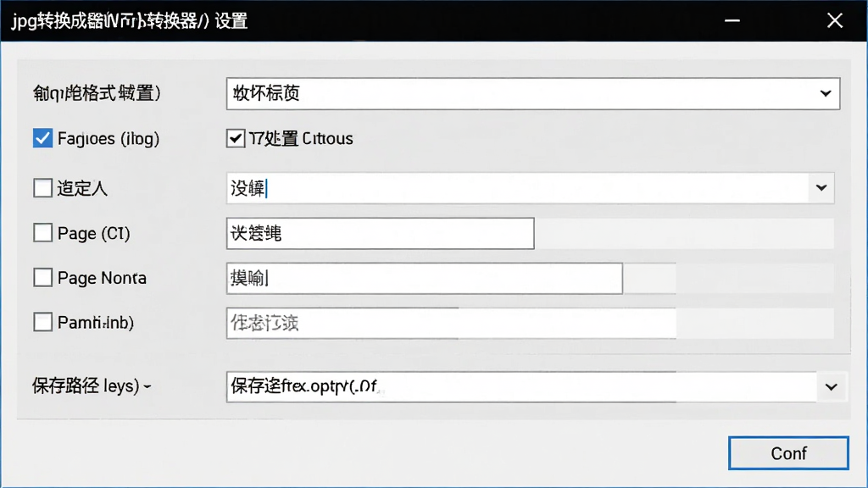Tick the Page Nonta checkbox

pyautogui.click(x=42, y=277)
